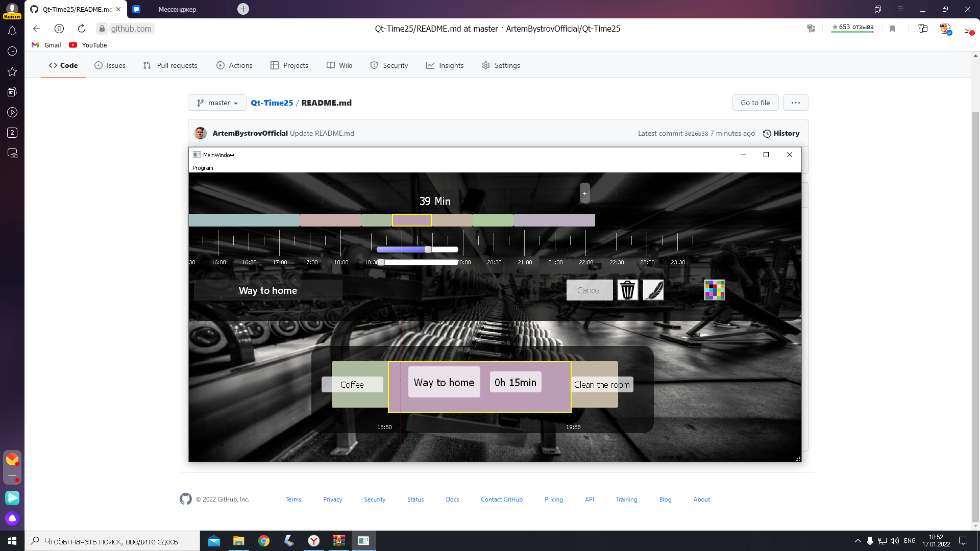Bookmark the current page with the flag icon

point(892,29)
